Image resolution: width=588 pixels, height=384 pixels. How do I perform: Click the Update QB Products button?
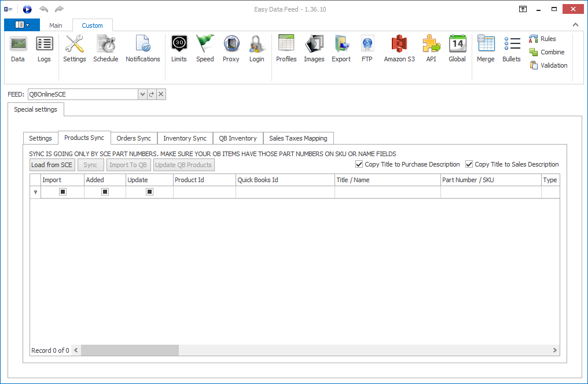(x=183, y=165)
